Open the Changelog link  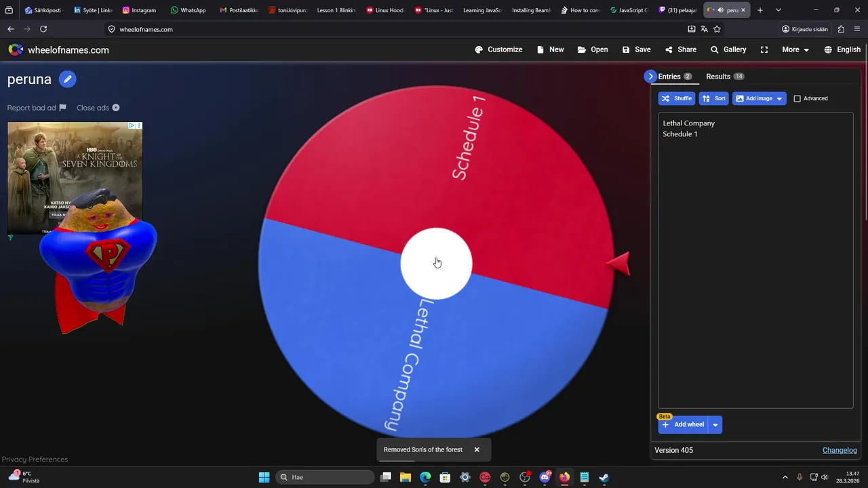point(840,450)
